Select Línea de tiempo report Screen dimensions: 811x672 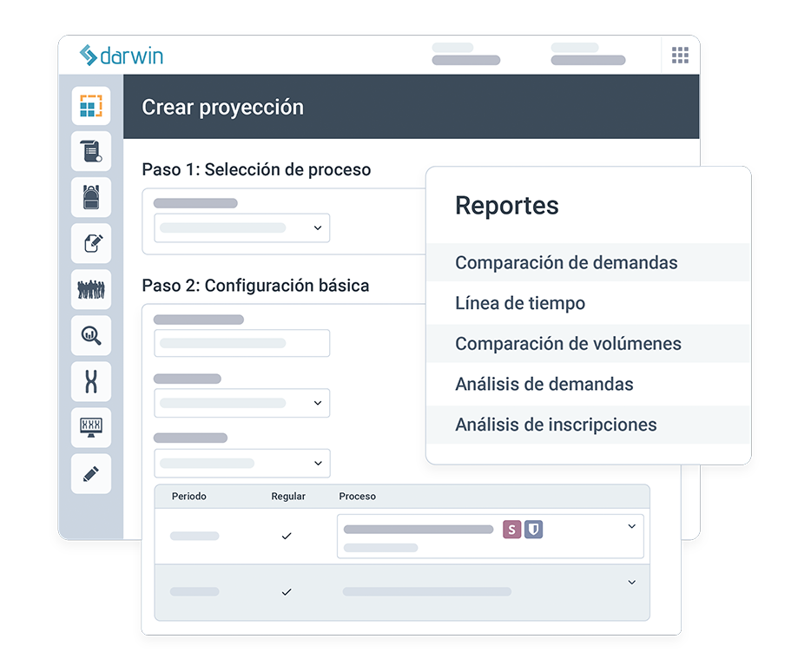(588, 303)
